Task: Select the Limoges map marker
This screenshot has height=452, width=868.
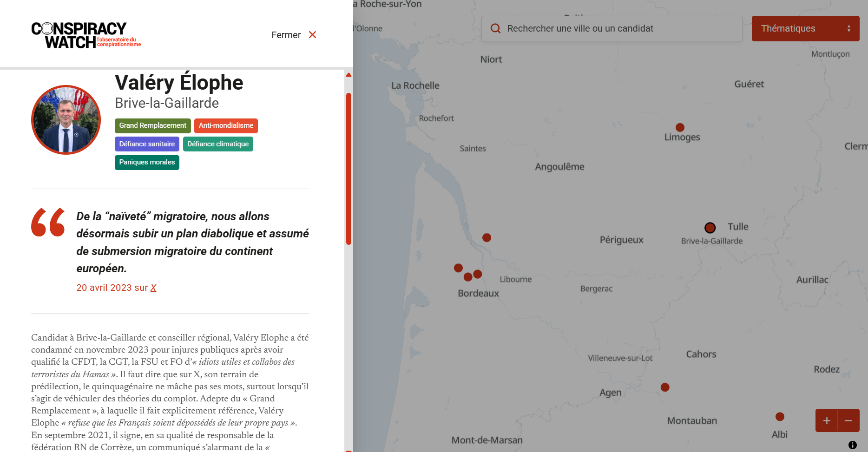Action: [680, 127]
